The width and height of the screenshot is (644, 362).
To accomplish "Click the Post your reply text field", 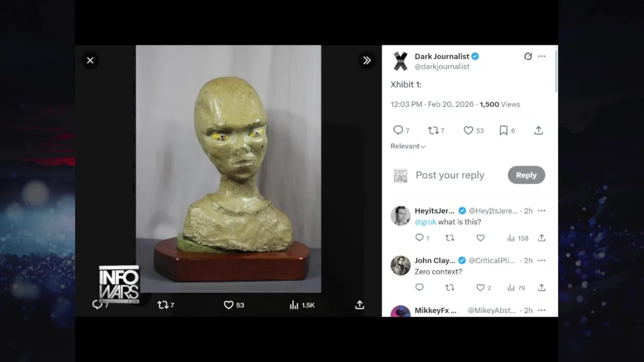I will click(450, 175).
